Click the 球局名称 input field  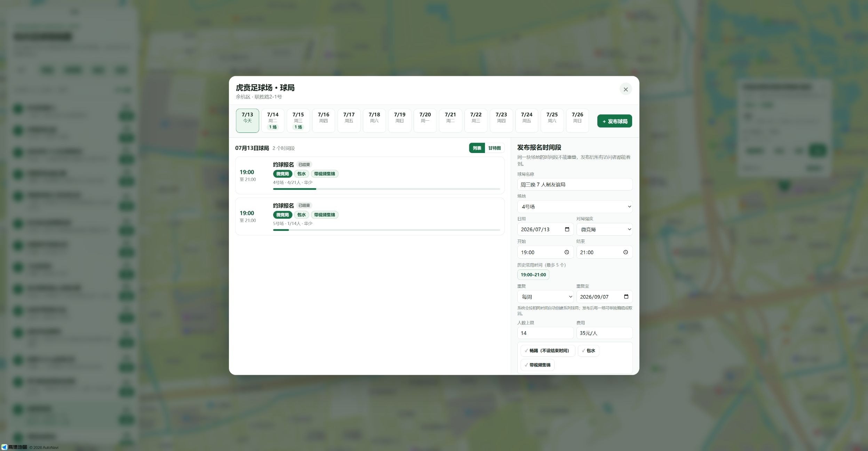(x=575, y=184)
